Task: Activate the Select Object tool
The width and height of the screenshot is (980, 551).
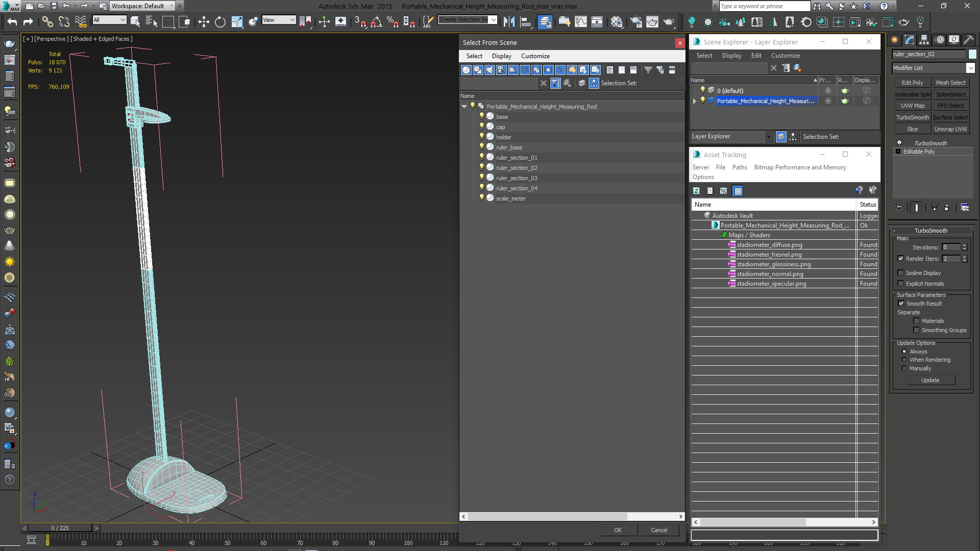Action: click(x=135, y=21)
